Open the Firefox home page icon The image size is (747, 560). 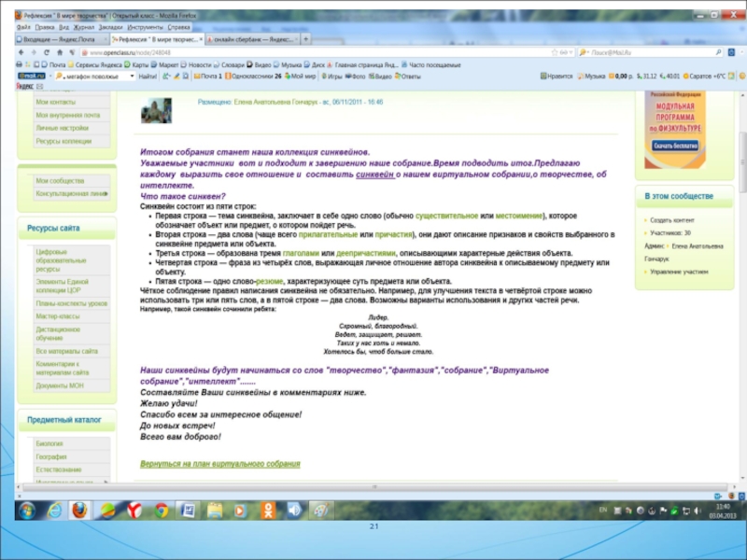(60, 52)
